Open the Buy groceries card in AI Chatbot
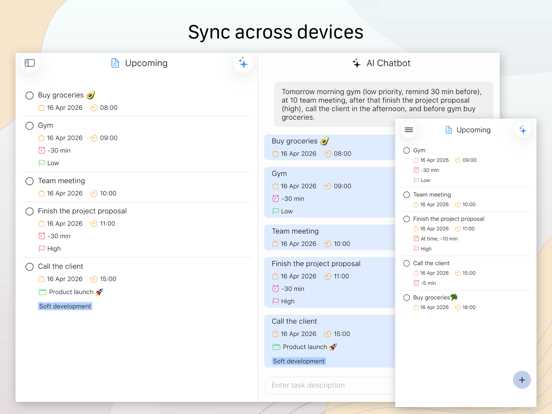This screenshot has width=552, height=414. [330, 147]
